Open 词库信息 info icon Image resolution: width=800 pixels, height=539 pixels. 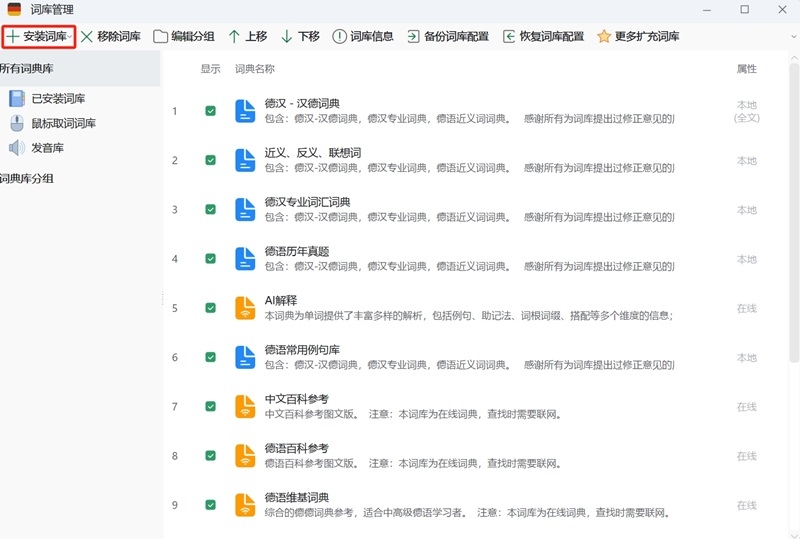click(340, 36)
